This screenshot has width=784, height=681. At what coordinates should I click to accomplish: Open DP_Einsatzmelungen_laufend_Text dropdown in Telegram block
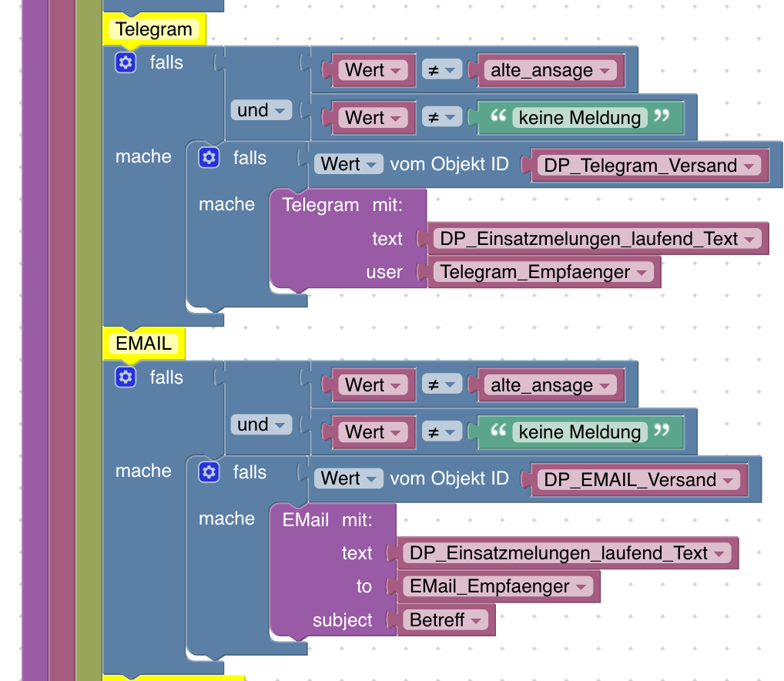tap(597, 239)
